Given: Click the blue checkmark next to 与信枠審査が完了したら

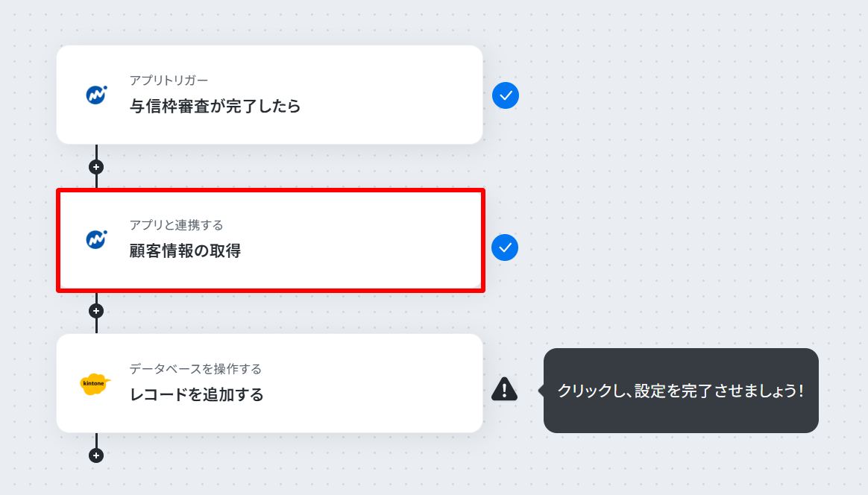Looking at the screenshot, I should [506, 95].
